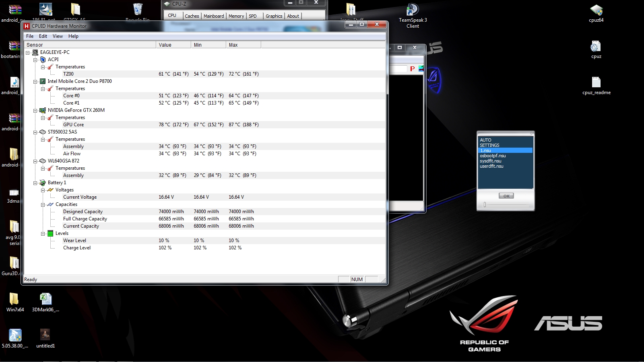Open the Help menu

[73, 36]
